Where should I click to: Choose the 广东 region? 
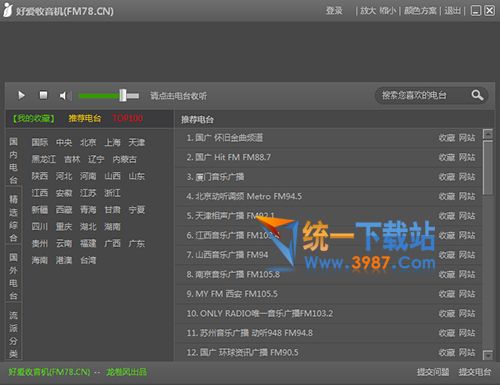click(x=137, y=243)
